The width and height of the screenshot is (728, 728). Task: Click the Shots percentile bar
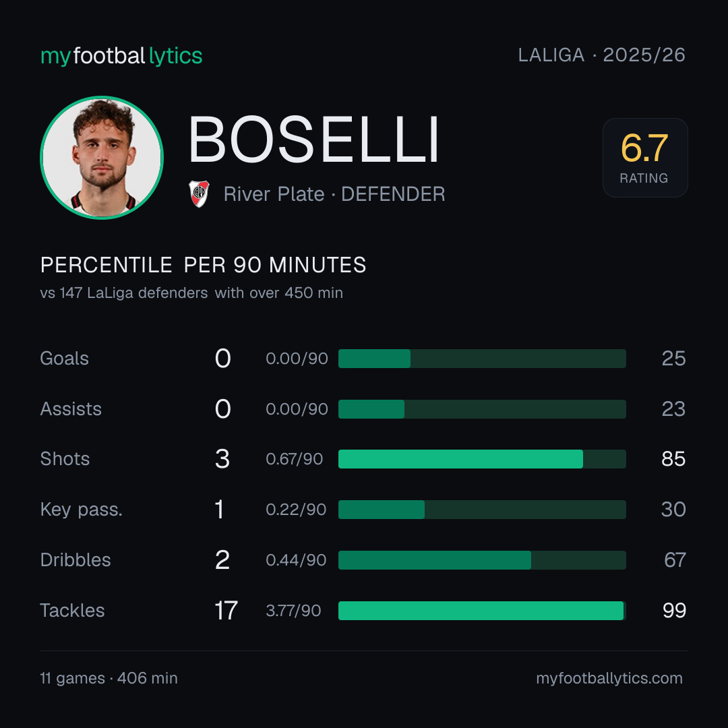(x=482, y=459)
